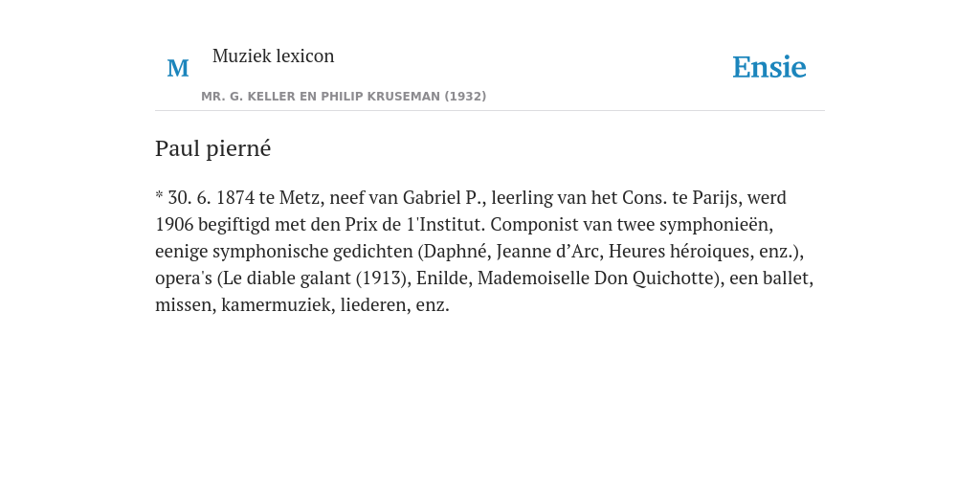Click the birth date 30. 6. 1874 text

click(212, 197)
